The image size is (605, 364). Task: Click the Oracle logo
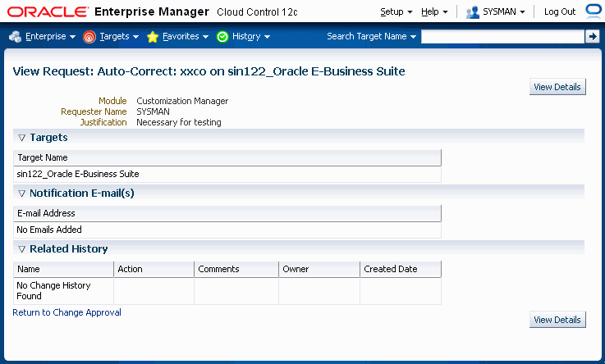pyautogui.click(x=48, y=12)
